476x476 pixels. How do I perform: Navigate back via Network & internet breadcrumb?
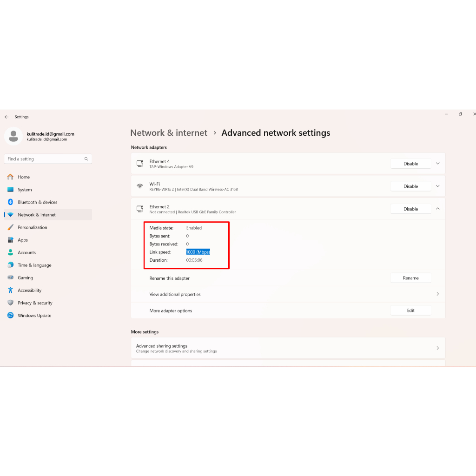(169, 133)
